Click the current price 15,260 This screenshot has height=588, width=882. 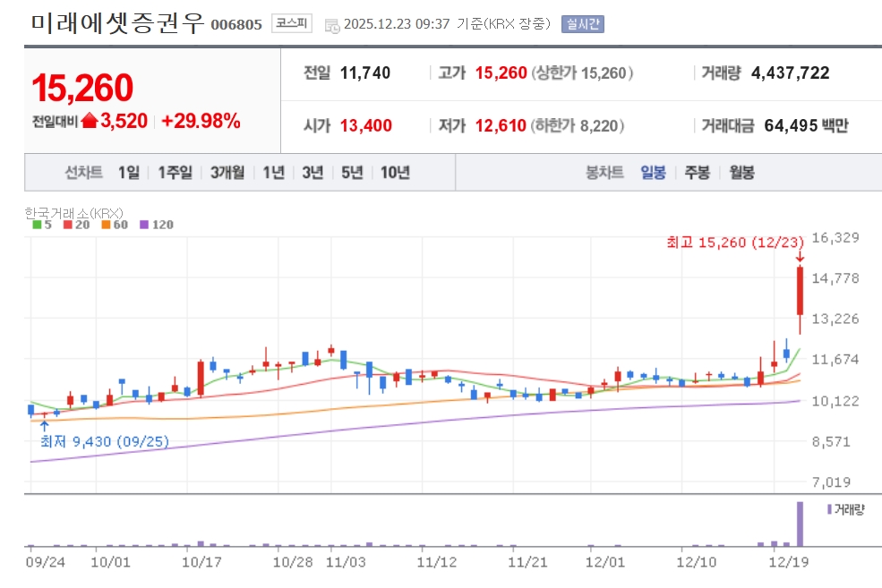[x=82, y=89]
